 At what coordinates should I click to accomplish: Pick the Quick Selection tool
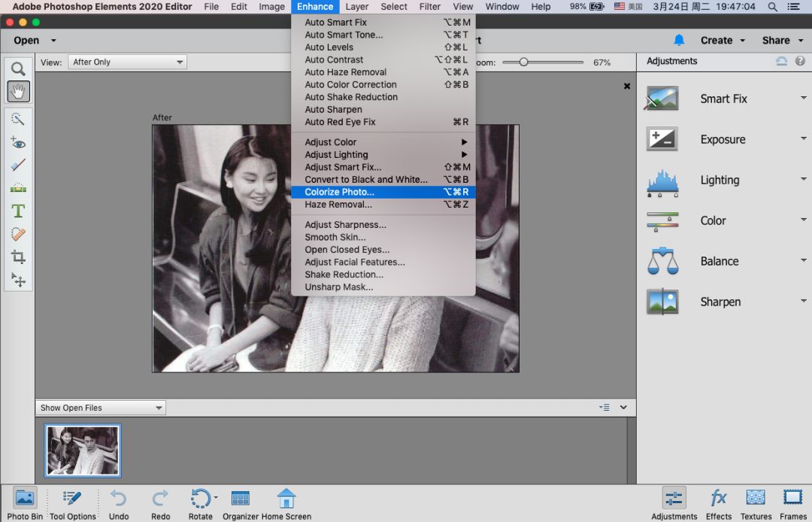click(18, 119)
